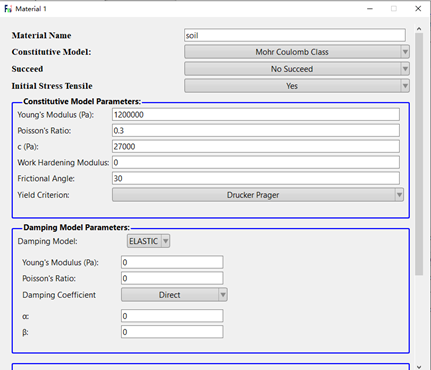The image size is (431, 370).
Task: Open the Damping Coefficient Direct dropdown
Action: 174,295
